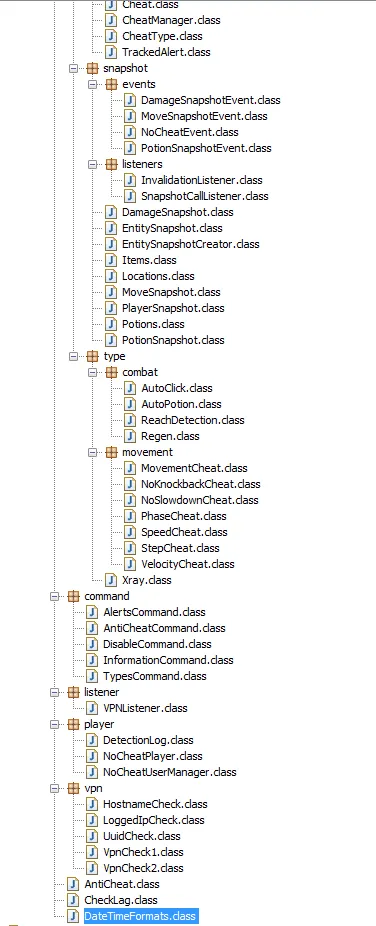
Task: Select PotionSnapshotEvent.class
Action: click(206, 148)
